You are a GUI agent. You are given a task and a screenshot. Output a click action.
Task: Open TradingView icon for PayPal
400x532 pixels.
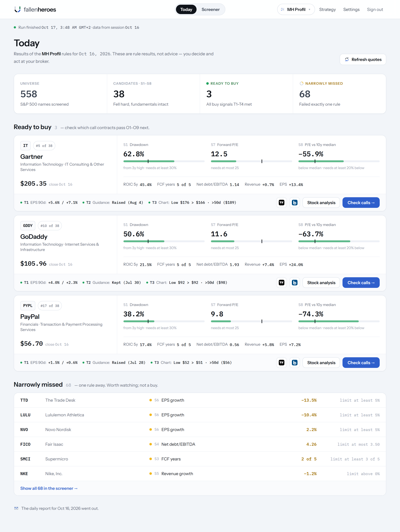click(x=282, y=362)
